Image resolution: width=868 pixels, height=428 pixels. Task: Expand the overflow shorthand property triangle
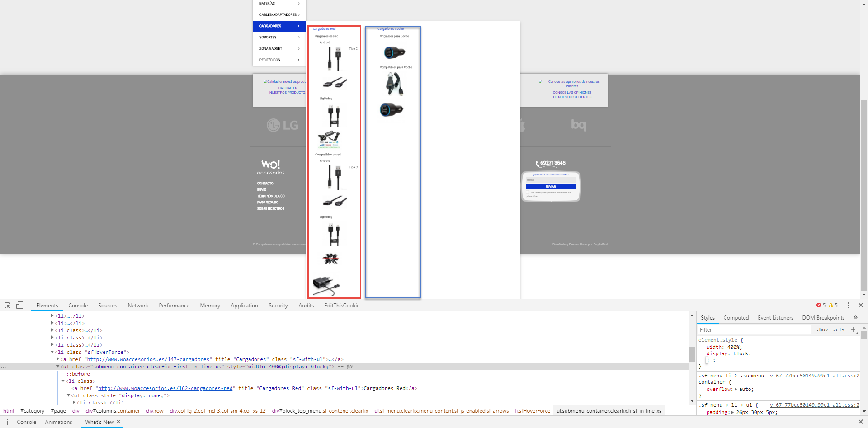tap(736, 389)
